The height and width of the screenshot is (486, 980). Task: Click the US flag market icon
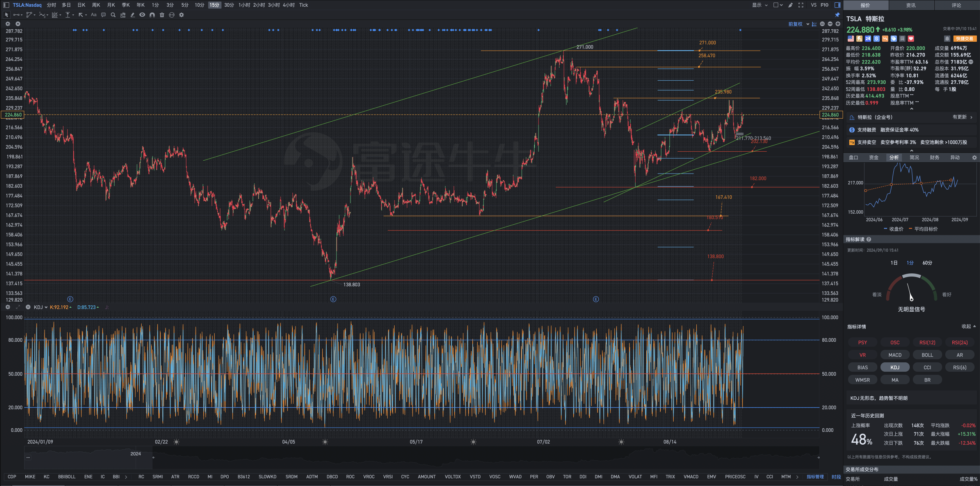[851, 39]
